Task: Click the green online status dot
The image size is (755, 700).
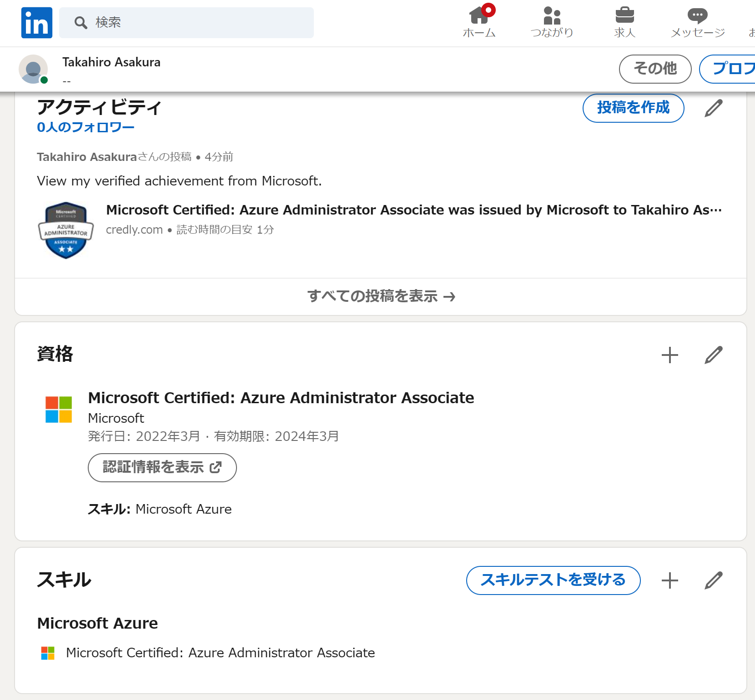Action: (x=44, y=80)
